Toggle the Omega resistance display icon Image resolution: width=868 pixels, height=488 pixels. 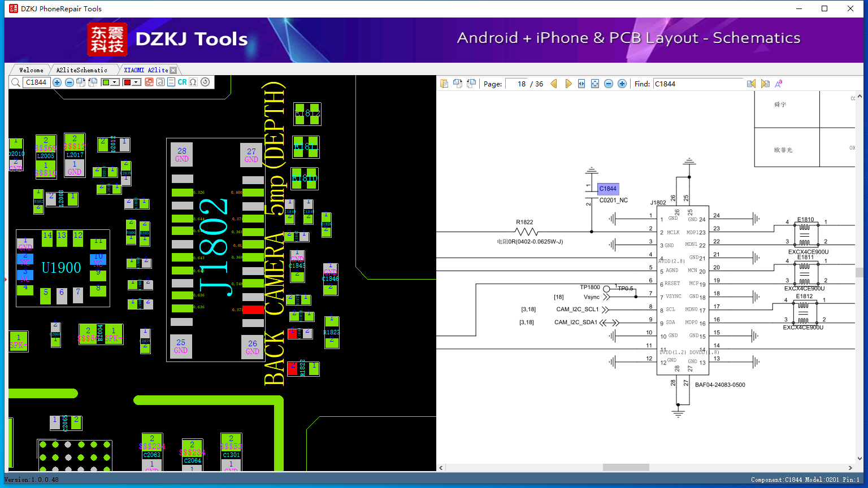coord(193,82)
